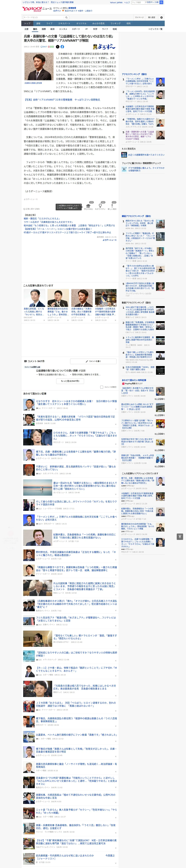The image size is (186, 868).
Task: Open settings gear icon in header
Action: 161,18
